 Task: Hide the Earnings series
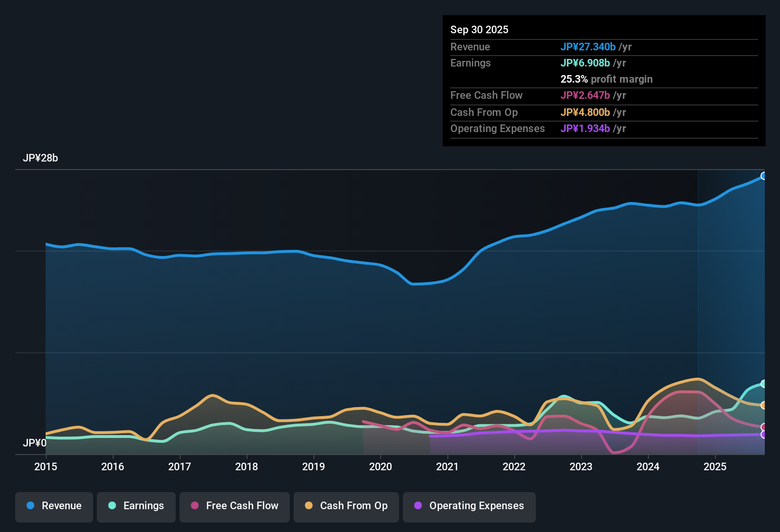(136, 506)
